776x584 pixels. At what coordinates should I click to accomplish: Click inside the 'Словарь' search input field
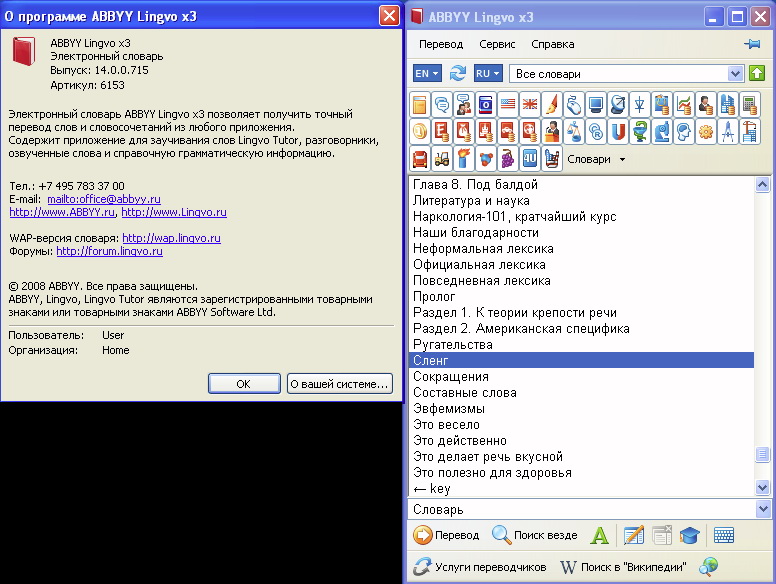click(x=582, y=509)
